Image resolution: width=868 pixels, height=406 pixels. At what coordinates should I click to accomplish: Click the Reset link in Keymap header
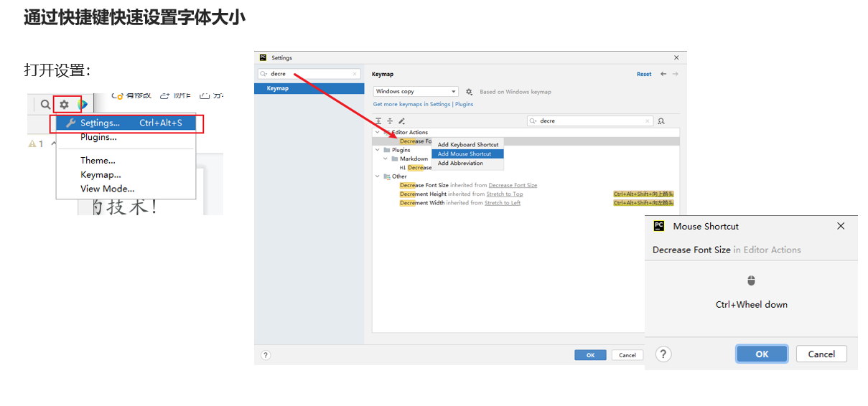coord(644,74)
